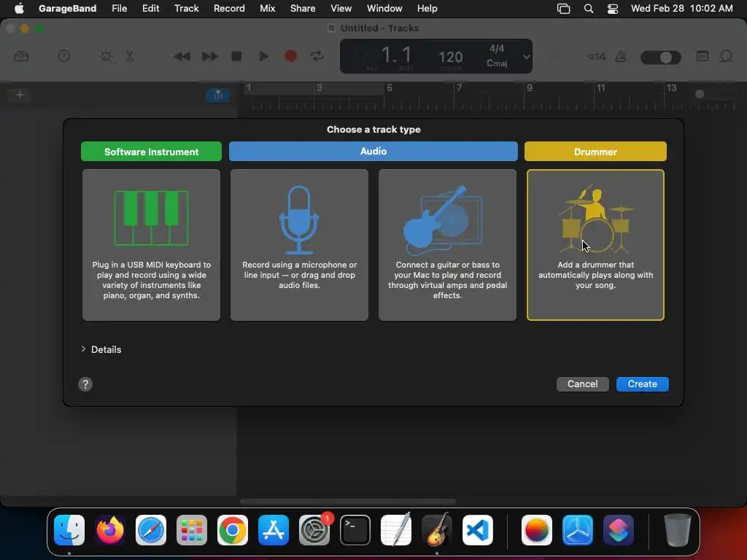The image size is (747, 560).
Task: Open the Notepad icon in toolbar
Action: coord(703,57)
